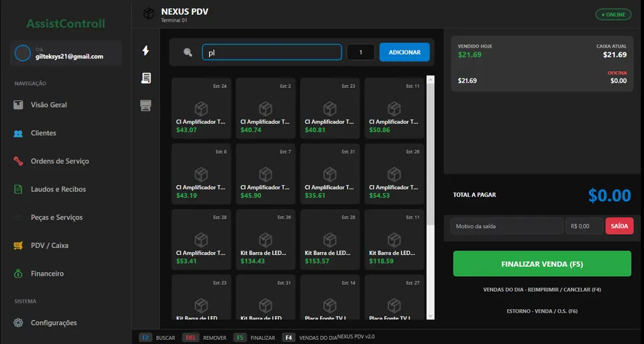The width and height of the screenshot is (644, 344).
Task: Select Laudos e Recibos document icon
Action: coord(18,189)
